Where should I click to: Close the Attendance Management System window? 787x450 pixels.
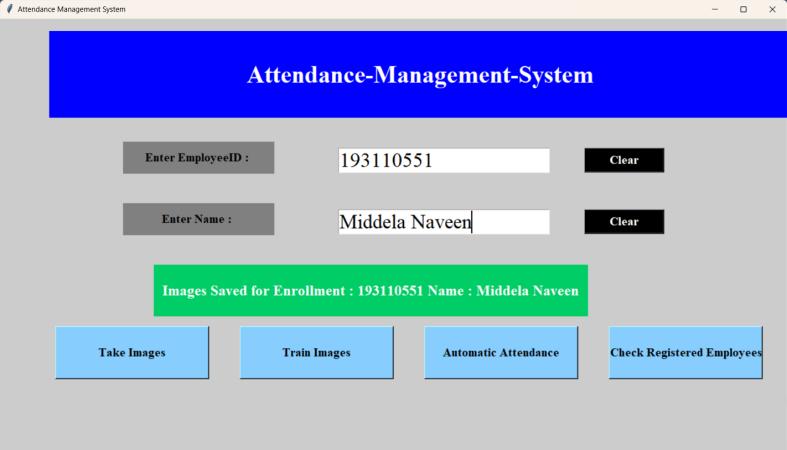(772, 9)
